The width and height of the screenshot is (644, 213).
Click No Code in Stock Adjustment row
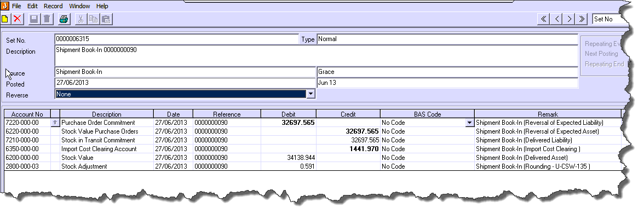coord(428,166)
